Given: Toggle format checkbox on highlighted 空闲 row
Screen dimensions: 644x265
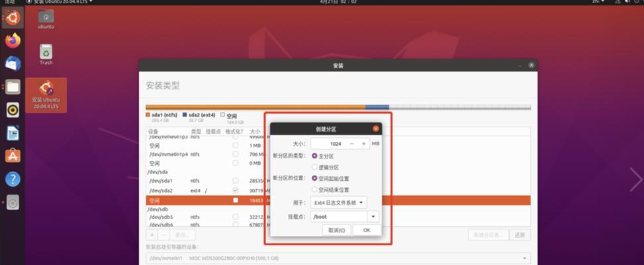Looking at the screenshot, I should click(x=236, y=200).
